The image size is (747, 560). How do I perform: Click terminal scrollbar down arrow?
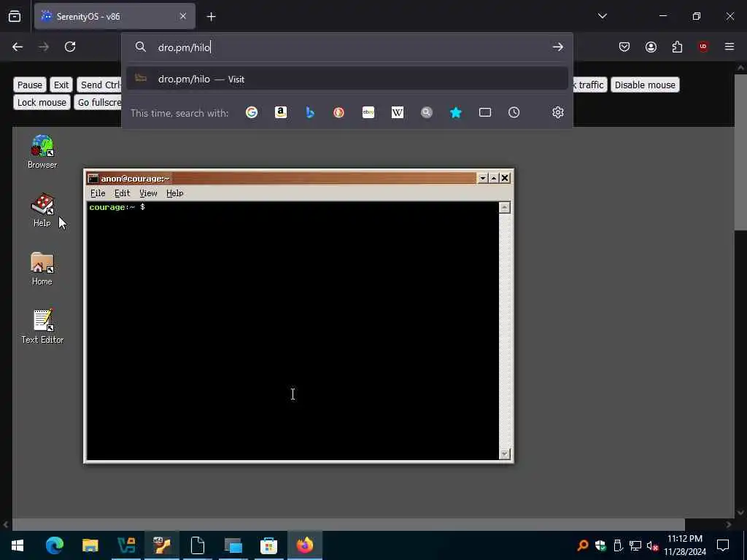pyautogui.click(x=505, y=454)
